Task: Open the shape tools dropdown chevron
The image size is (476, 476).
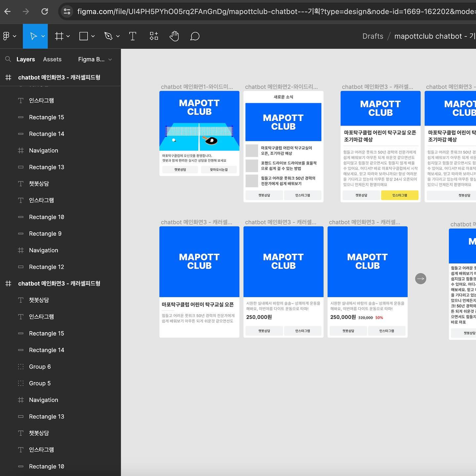Action: [x=93, y=36]
